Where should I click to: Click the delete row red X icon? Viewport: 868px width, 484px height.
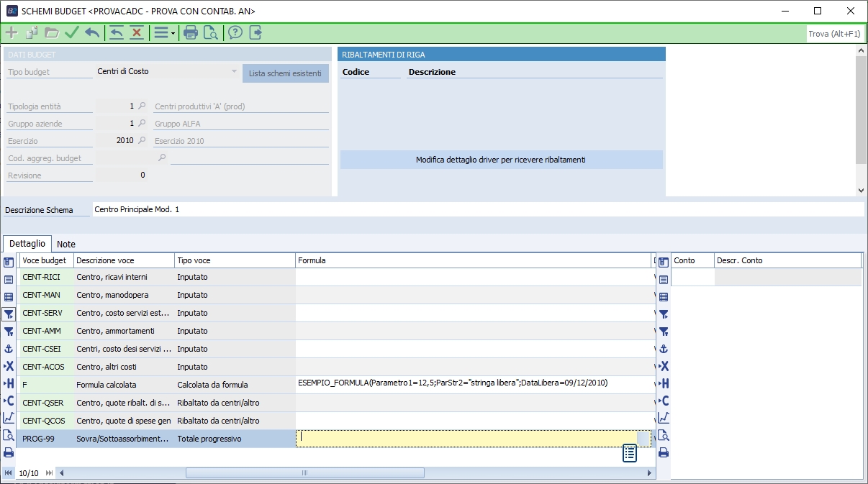136,32
